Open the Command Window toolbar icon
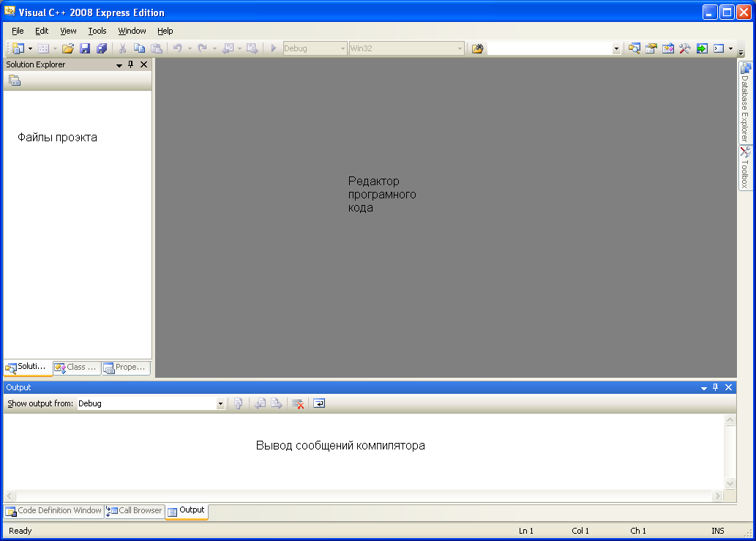Viewport: 756px width, 541px height. pyautogui.click(x=719, y=48)
